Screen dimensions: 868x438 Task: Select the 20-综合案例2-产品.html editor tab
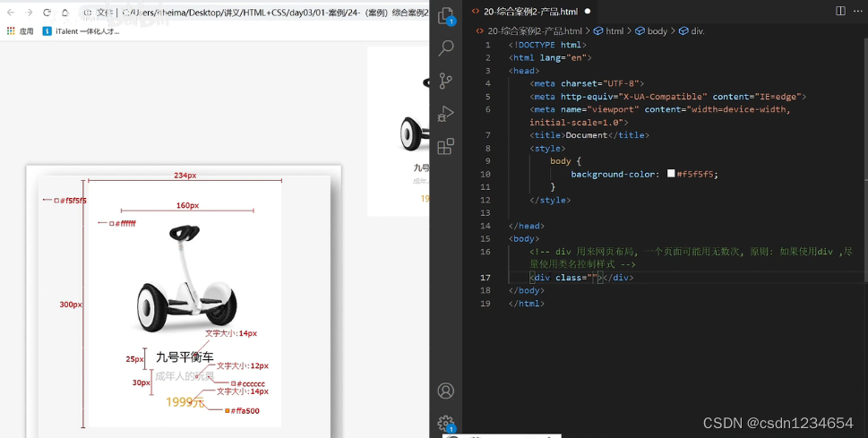(529, 11)
